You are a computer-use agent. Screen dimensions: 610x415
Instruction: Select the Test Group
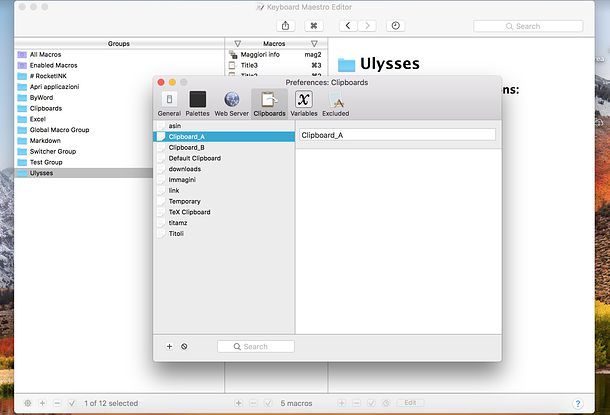pos(84,162)
